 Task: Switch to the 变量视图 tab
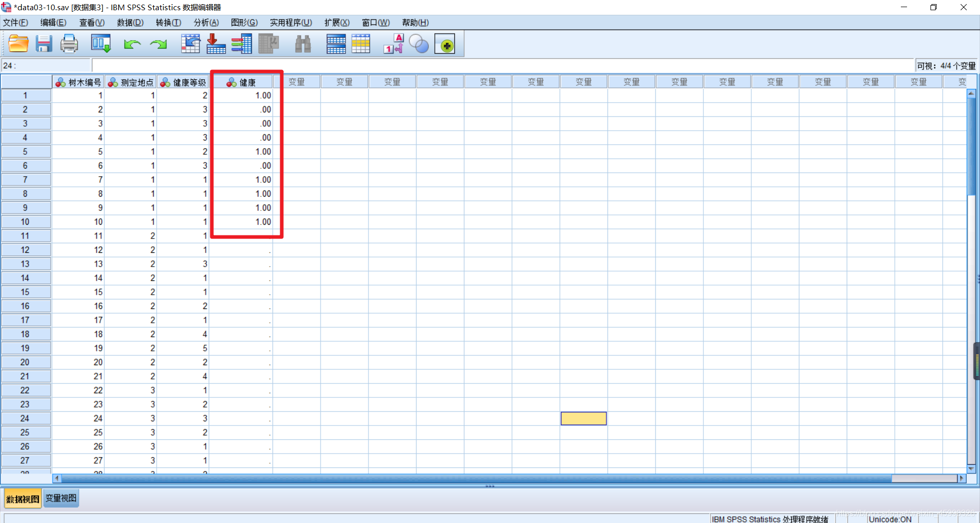[x=61, y=498]
